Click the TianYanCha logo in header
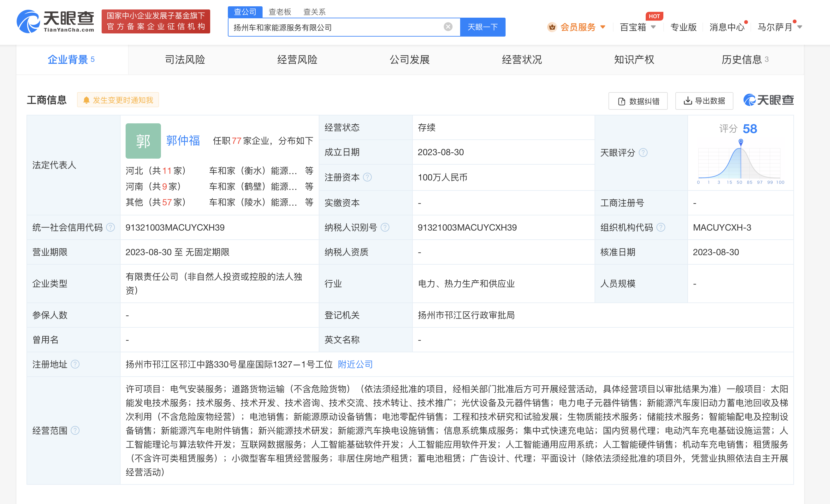 [x=56, y=21]
